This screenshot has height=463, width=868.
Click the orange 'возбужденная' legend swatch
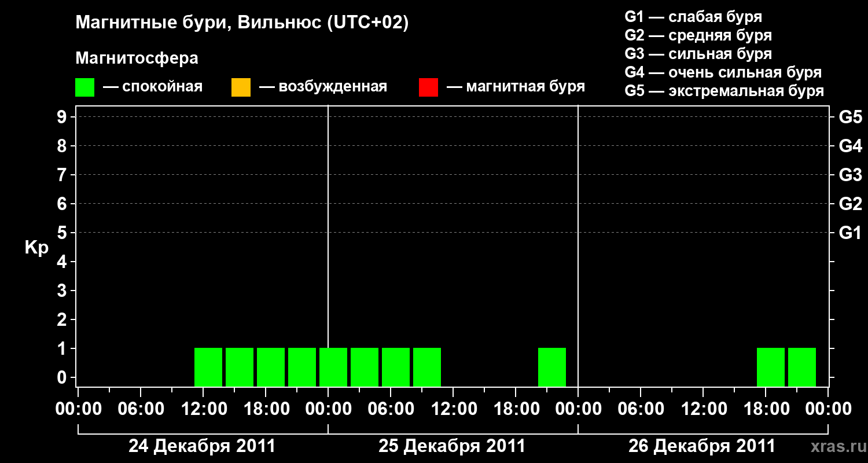click(241, 87)
